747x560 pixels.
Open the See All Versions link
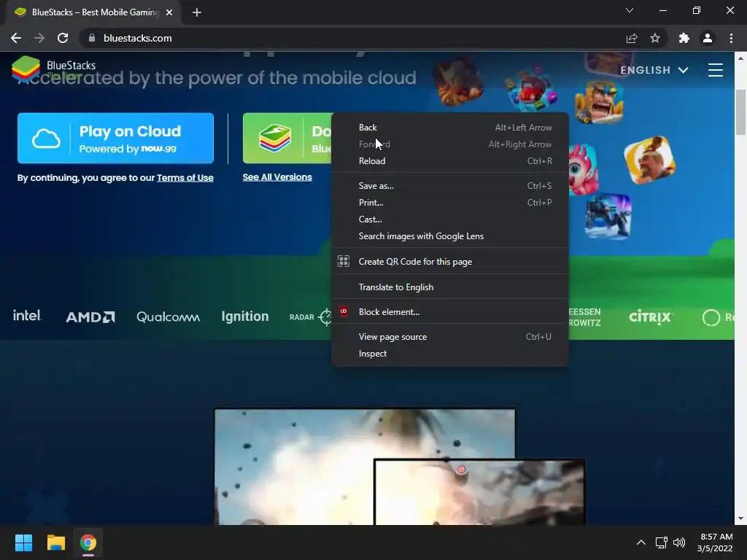(x=277, y=177)
